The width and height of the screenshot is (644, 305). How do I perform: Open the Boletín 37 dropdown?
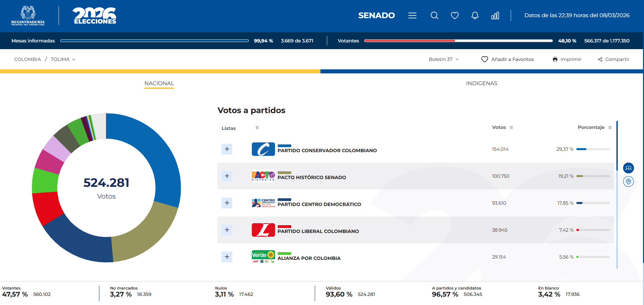point(444,59)
